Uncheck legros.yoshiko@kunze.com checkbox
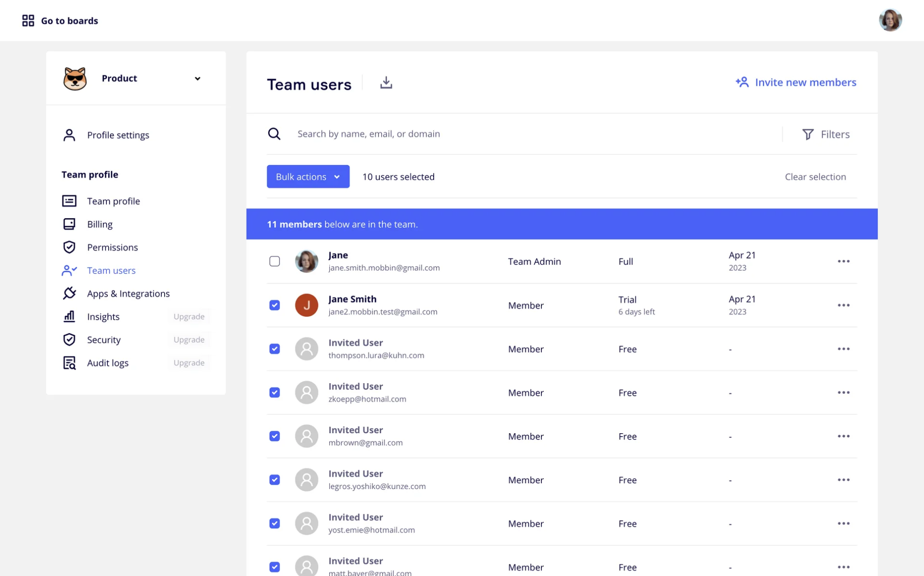This screenshot has height=576, width=924. click(x=274, y=480)
